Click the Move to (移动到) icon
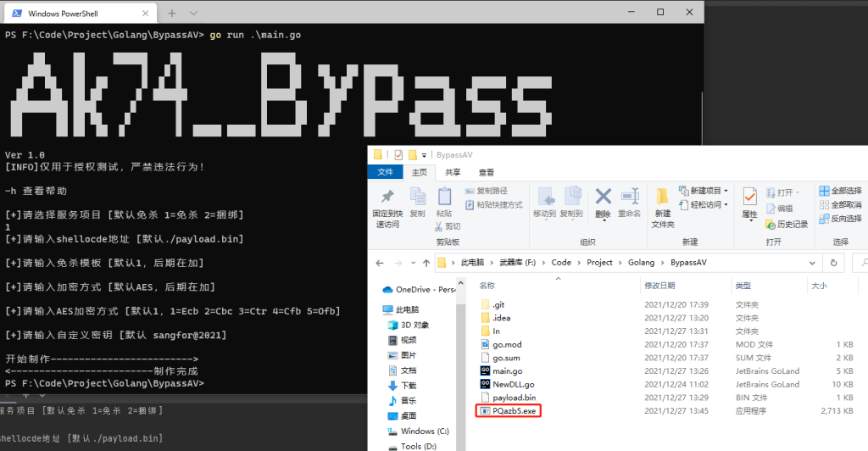Image resolution: width=868 pixels, height=451 pixels. click(x=545, y=196)
